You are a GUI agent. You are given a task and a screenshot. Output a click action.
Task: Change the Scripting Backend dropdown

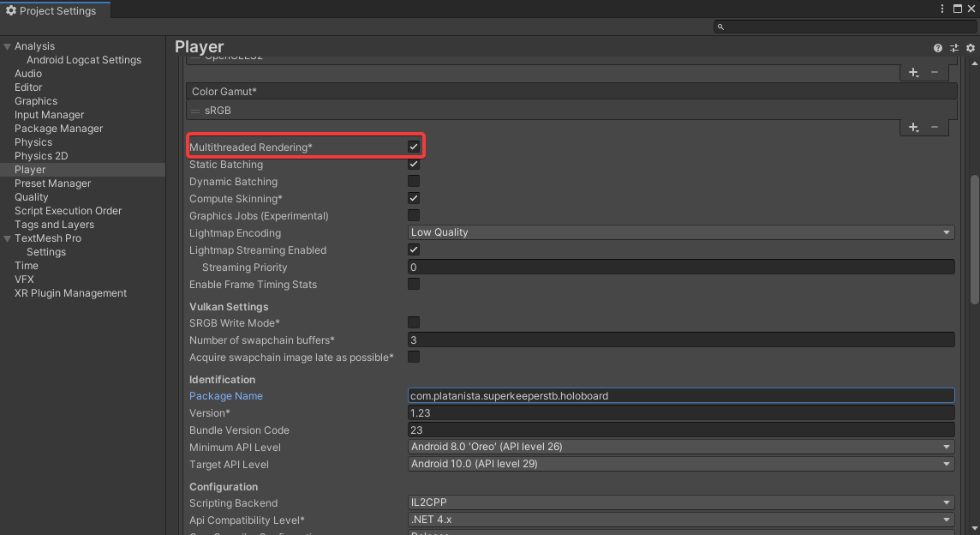(681, 502)
